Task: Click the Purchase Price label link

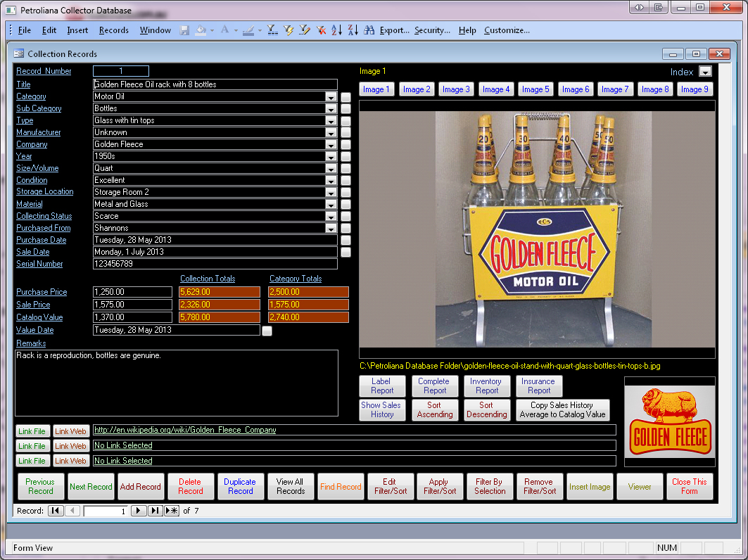Action: [42, 292]
